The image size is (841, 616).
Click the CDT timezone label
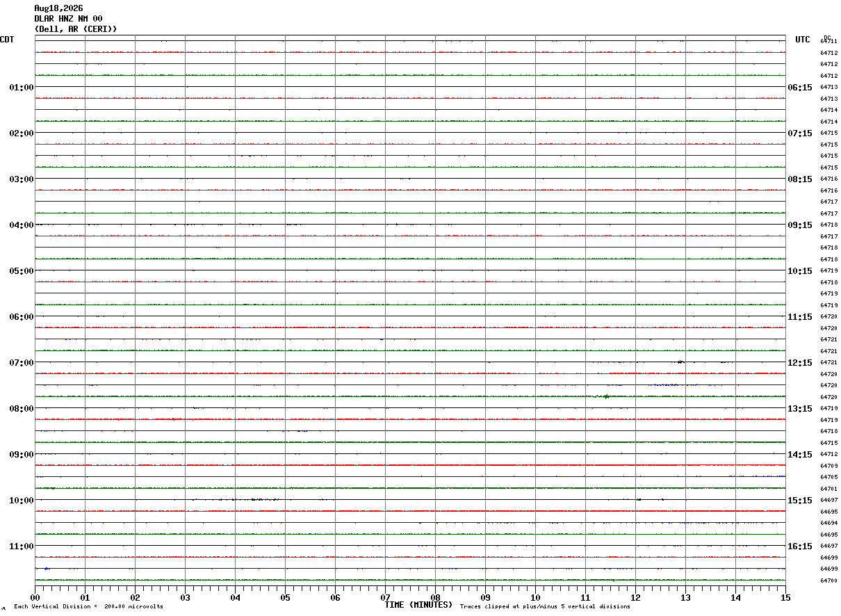pyautogui.click(x=7, y=40)
